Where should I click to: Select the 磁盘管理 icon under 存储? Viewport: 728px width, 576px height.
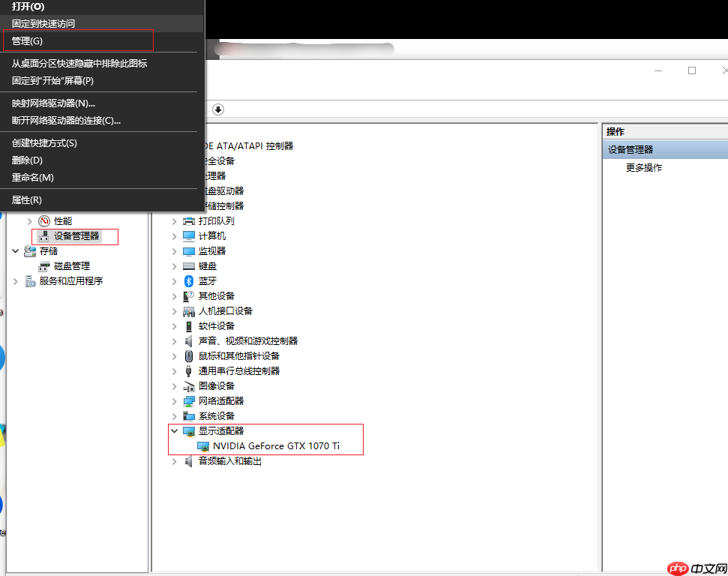45,266
